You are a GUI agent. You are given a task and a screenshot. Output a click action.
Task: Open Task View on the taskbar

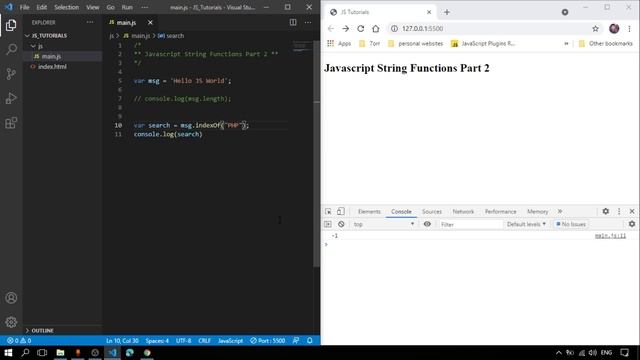point(42,353)
